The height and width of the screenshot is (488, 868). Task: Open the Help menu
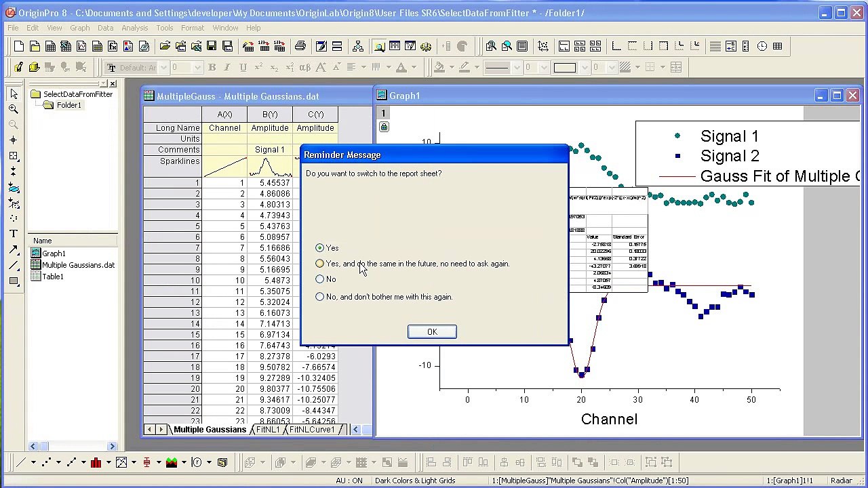point(253,28)
